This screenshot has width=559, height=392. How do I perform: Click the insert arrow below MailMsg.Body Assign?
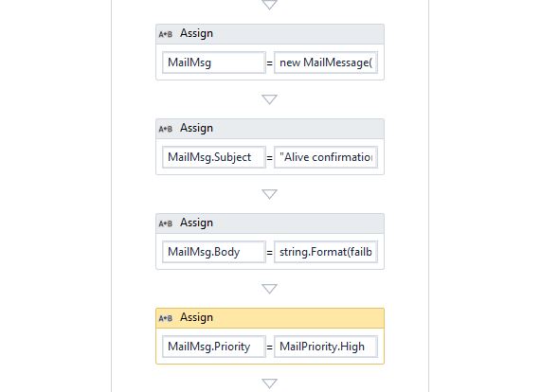pos(269,289)
